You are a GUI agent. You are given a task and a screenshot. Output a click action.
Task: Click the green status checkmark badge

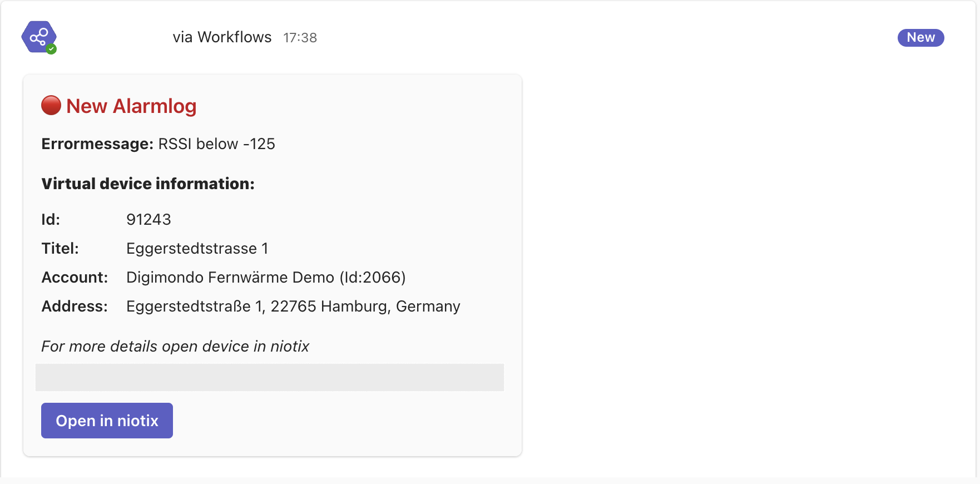click(x=51, y=49)
